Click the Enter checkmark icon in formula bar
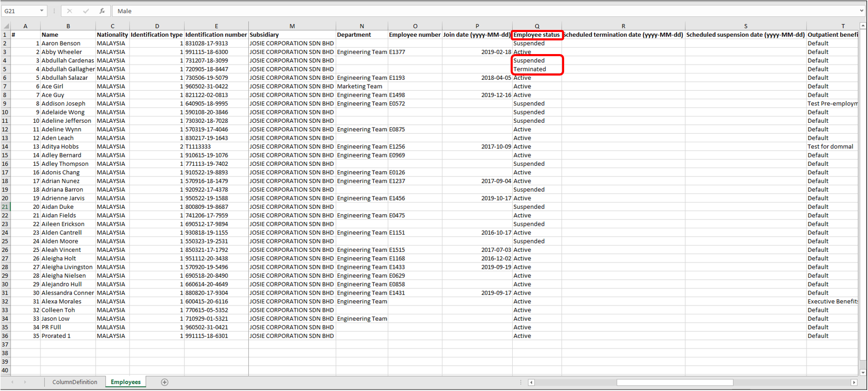868x391 pixels. point(86,11)
